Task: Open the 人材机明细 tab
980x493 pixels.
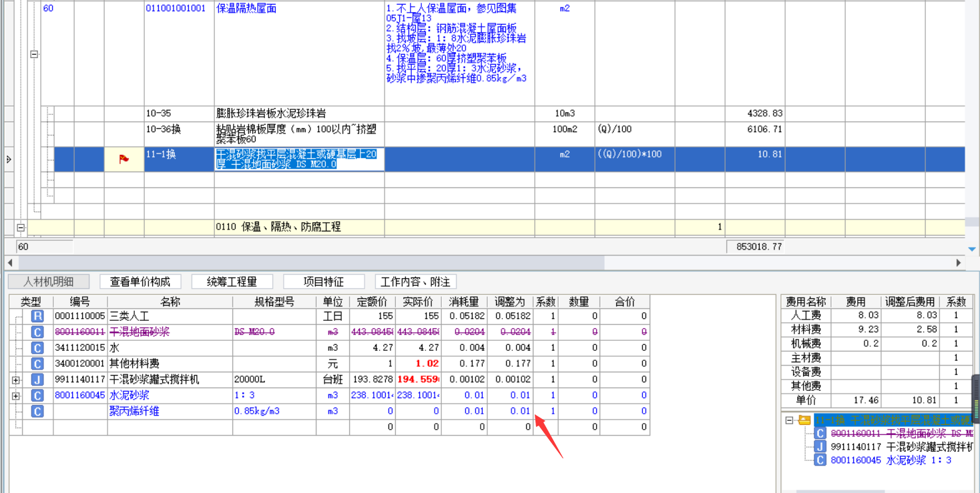Action: pos(49,282)
